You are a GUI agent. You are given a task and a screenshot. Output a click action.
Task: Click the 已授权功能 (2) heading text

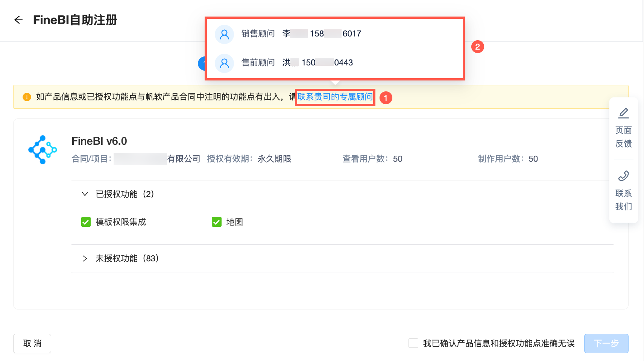click(x=125, y=194)
